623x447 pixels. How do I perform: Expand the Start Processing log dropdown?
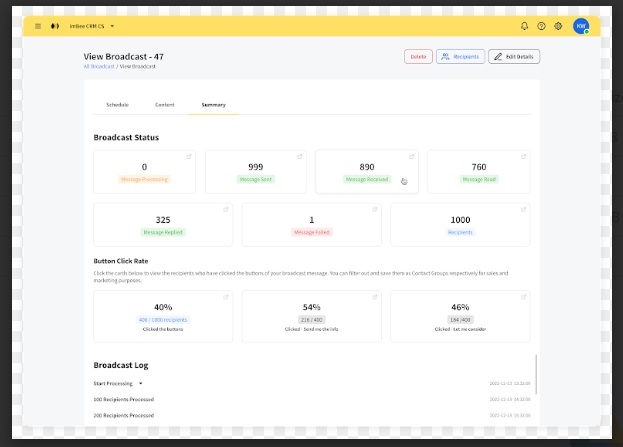(x=141, y=383)
